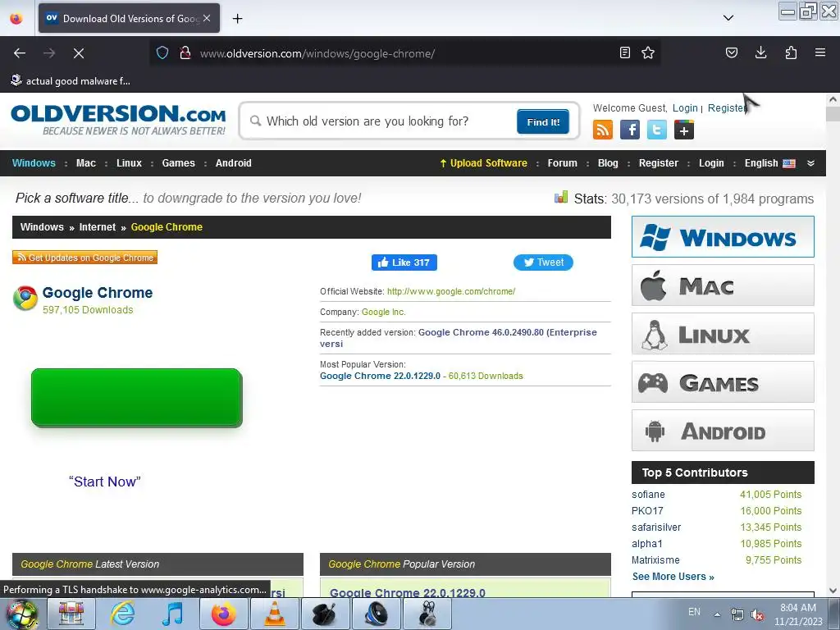Open Google Chrome 46.0.2490.80 Enterprise link
The height and width of the screenshot is (630, 840).
pyautogui.click(x=458, y=338)
